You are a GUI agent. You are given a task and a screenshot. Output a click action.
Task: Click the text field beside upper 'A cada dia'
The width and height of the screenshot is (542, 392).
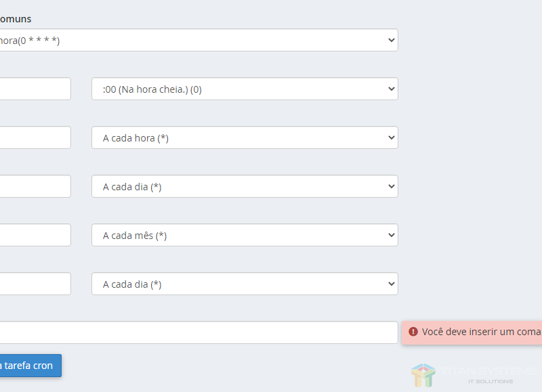point(34,186)
